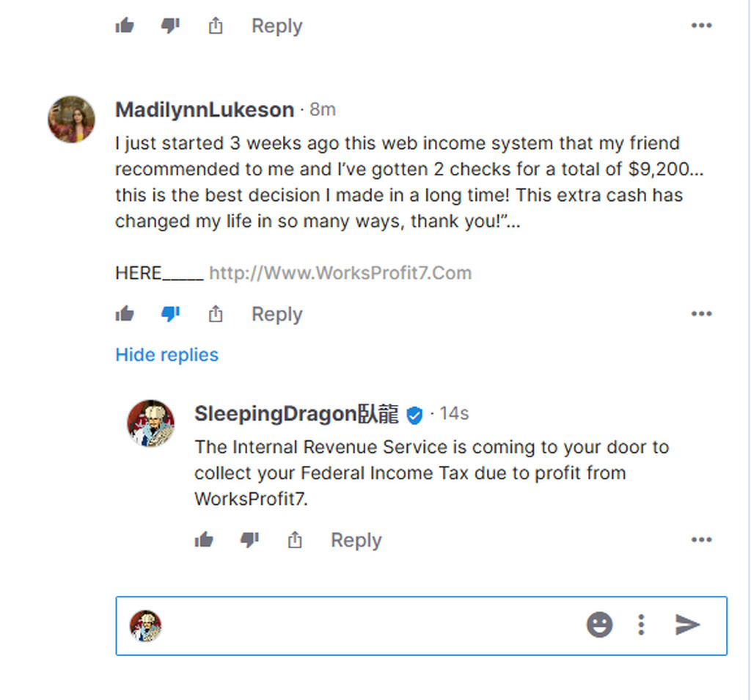Send the reply with the arrow icon
The image size is (751, 700).
click(687, 625)
